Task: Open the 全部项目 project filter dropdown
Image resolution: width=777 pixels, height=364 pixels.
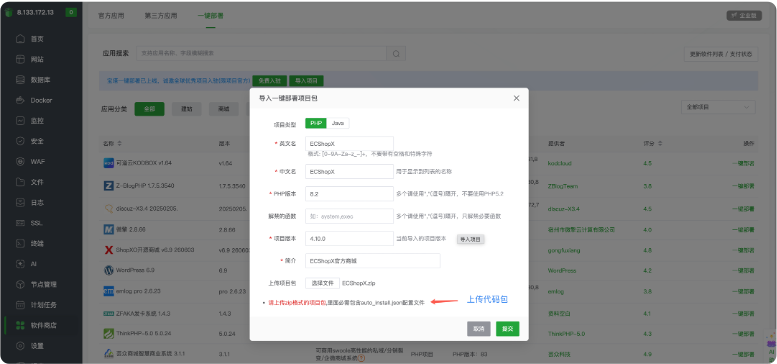Action: click(719, 107)
